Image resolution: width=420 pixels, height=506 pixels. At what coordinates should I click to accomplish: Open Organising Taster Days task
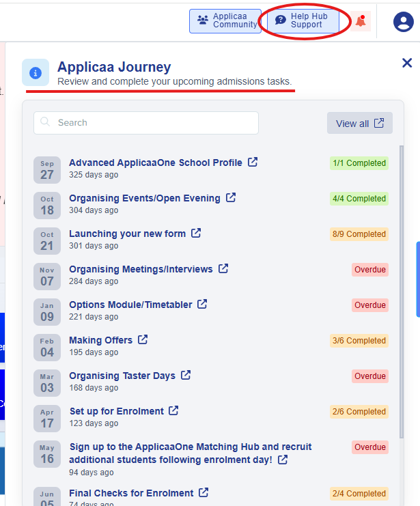122,376
